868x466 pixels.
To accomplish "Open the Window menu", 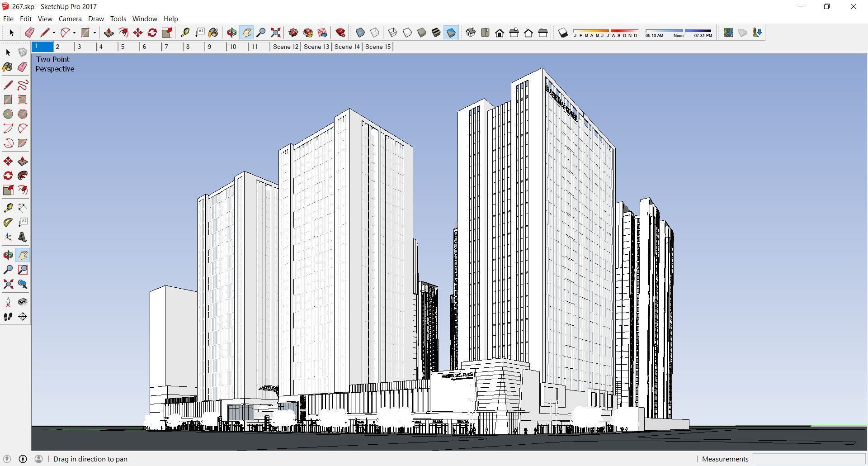I will tap(145, 19).
